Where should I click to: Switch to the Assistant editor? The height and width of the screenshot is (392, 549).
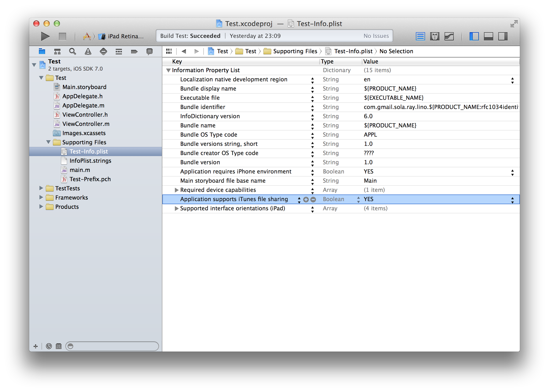tap(435, 36)
